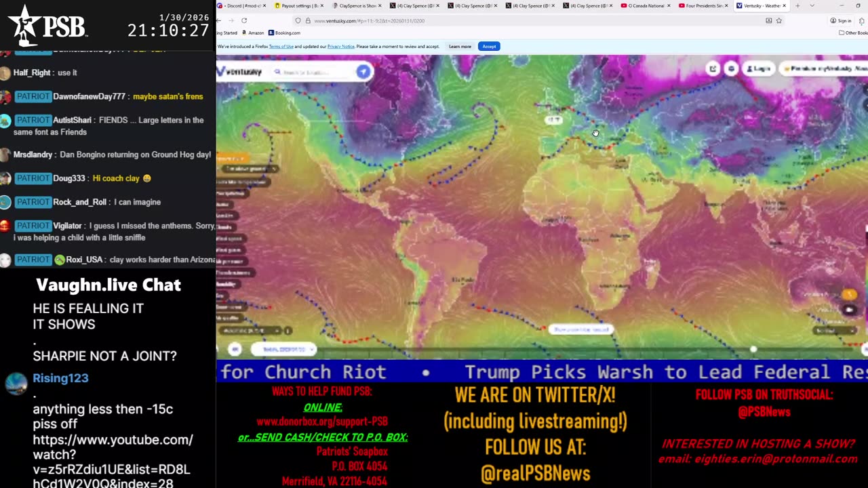Close the Four Presidents tab
This screenshot has height=488, width=868.
pos(726,5)
